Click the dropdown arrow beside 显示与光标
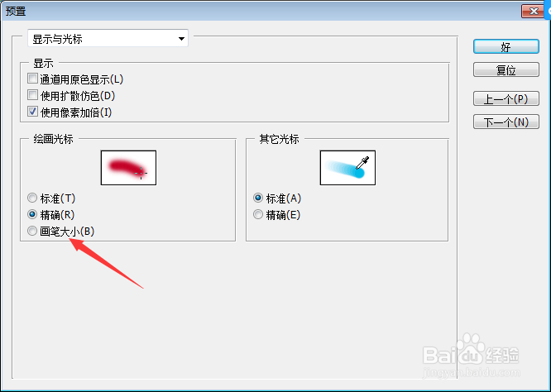 (x=181, y=39)
